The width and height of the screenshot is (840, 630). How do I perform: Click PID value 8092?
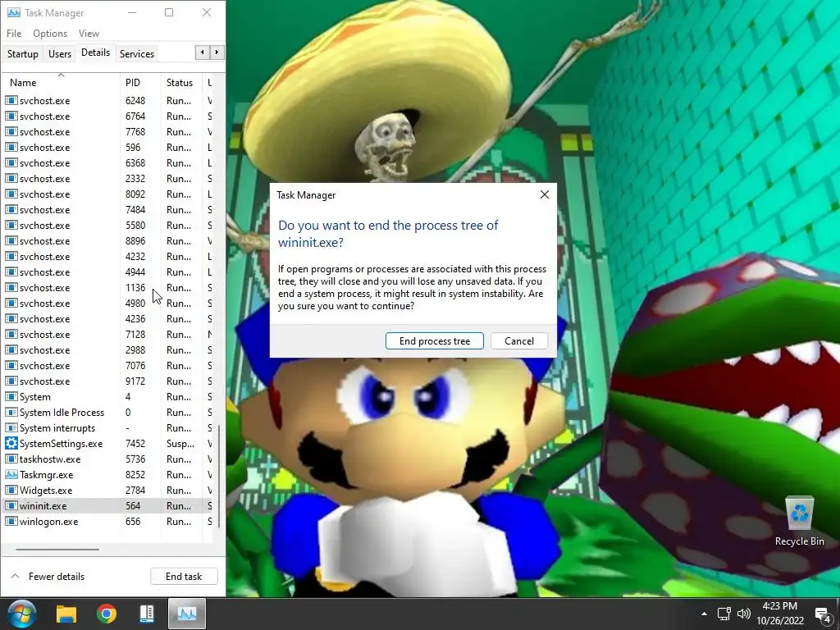click(x=135, y=194)
